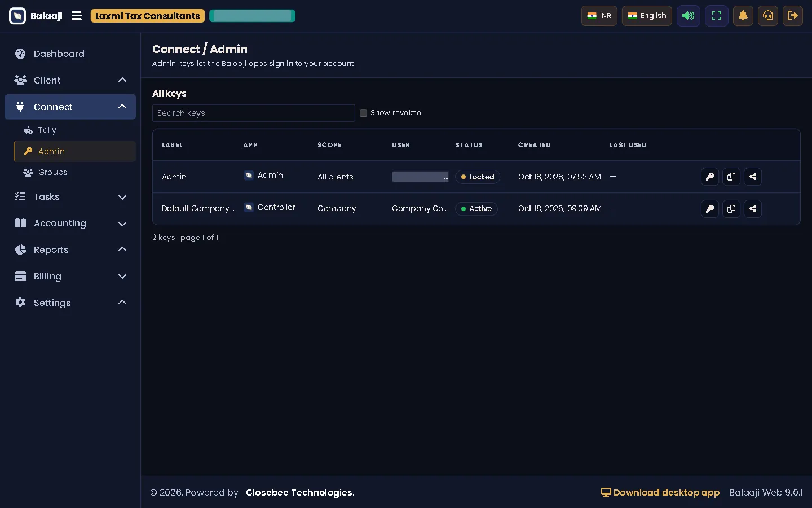Click the Locked status badge
The height and width of the screenshot is (508, 812).
click(x=478, y=177)
